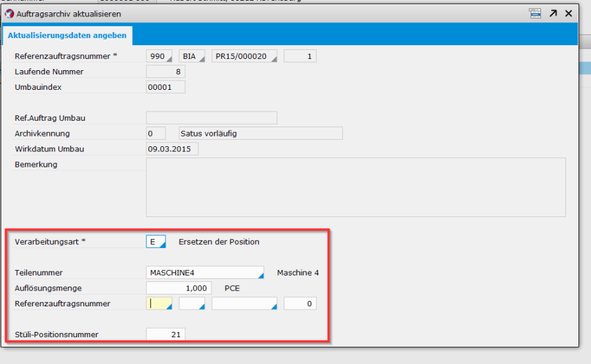Image resolution: width=591 pixels, height=364 pixels.
Task: Open the BIA lookup field
Action: point(192,56)
